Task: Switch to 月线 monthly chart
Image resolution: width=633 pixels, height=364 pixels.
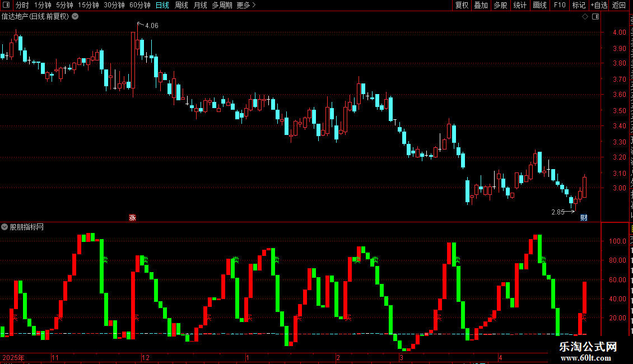Action: coord(200,5)
